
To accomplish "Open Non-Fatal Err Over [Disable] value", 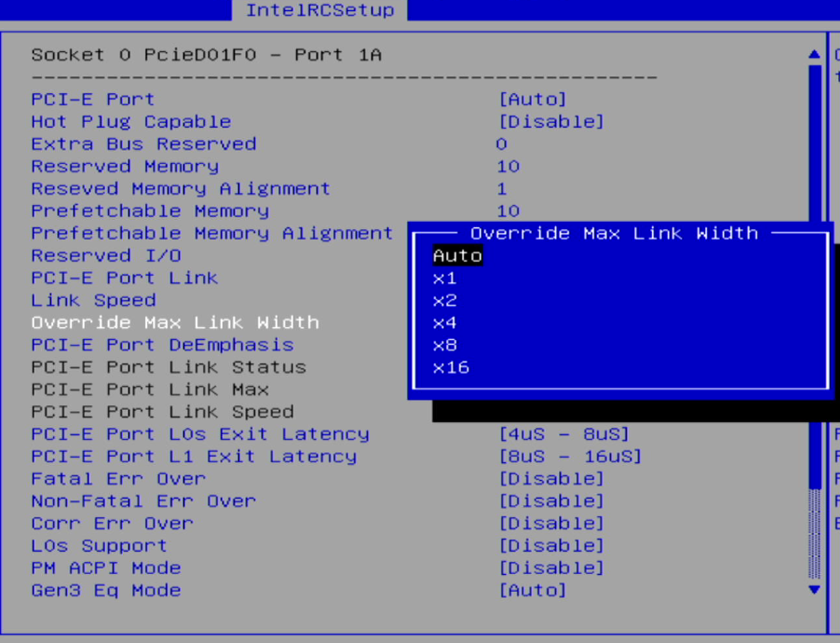I will 551,500.
